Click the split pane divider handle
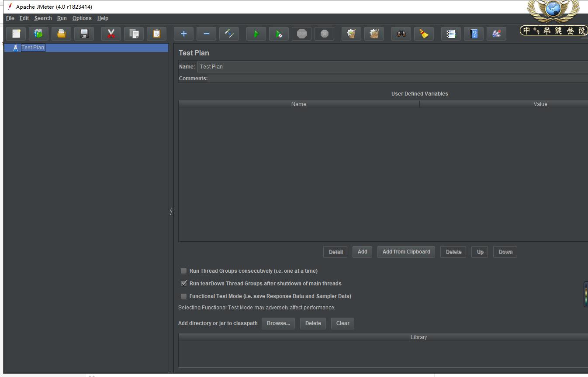 point(171,212)
